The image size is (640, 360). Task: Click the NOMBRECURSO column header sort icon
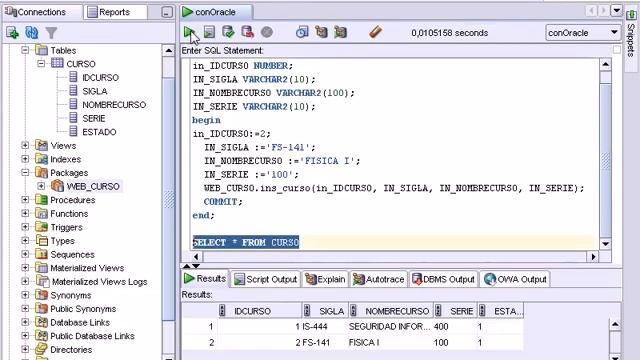click(x=353, y=311)
